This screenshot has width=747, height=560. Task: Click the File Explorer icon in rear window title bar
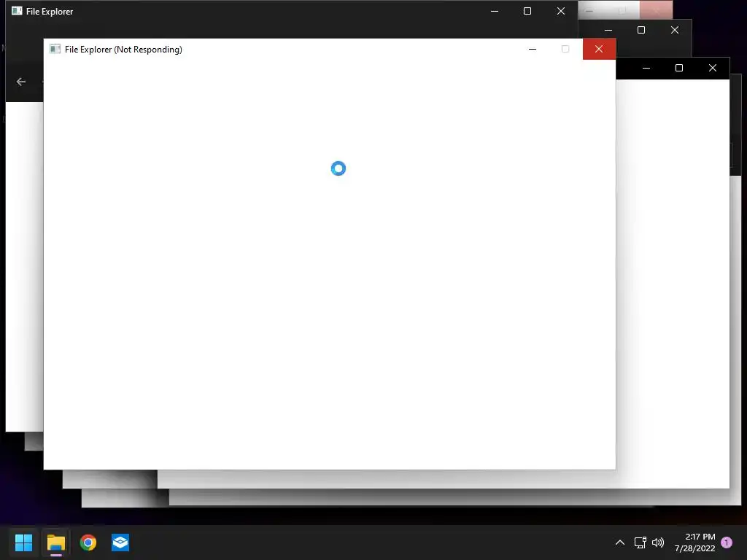coord(17,11)
